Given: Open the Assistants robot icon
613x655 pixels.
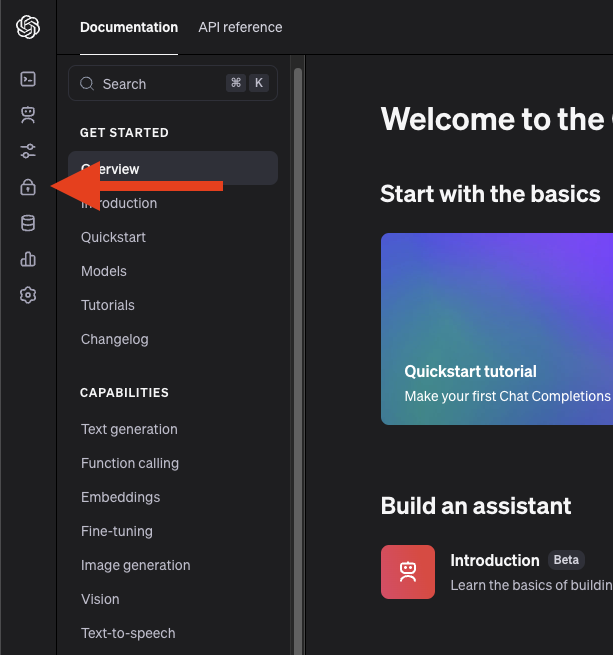Looking at the screenshot, I should click(x=28, y=115).
